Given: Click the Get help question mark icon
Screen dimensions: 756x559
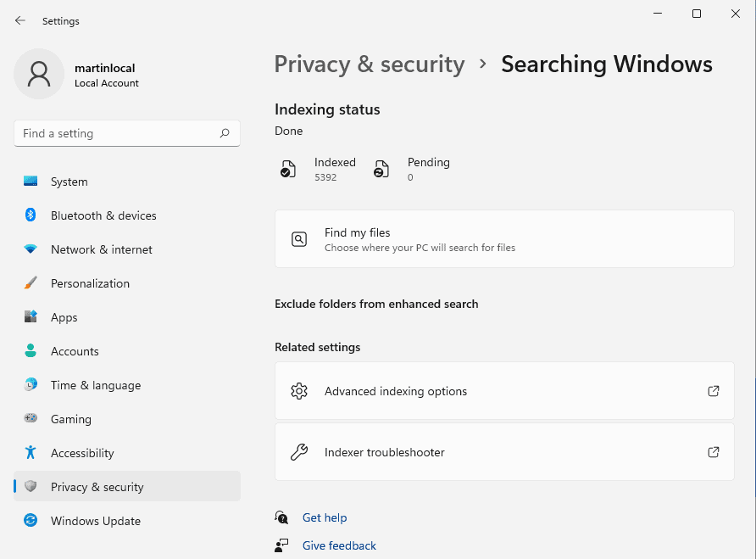Looking at the screenshot, I should pos(281,517).
